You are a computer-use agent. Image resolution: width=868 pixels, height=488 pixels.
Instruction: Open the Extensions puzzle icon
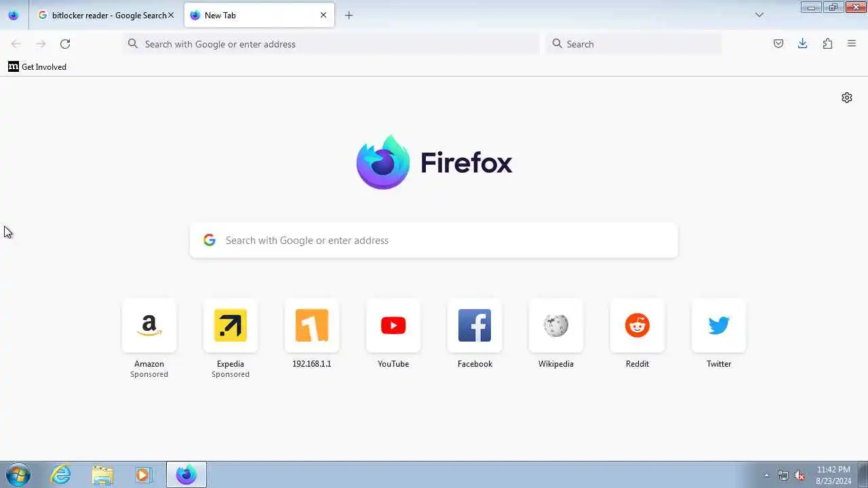(827, 44)
